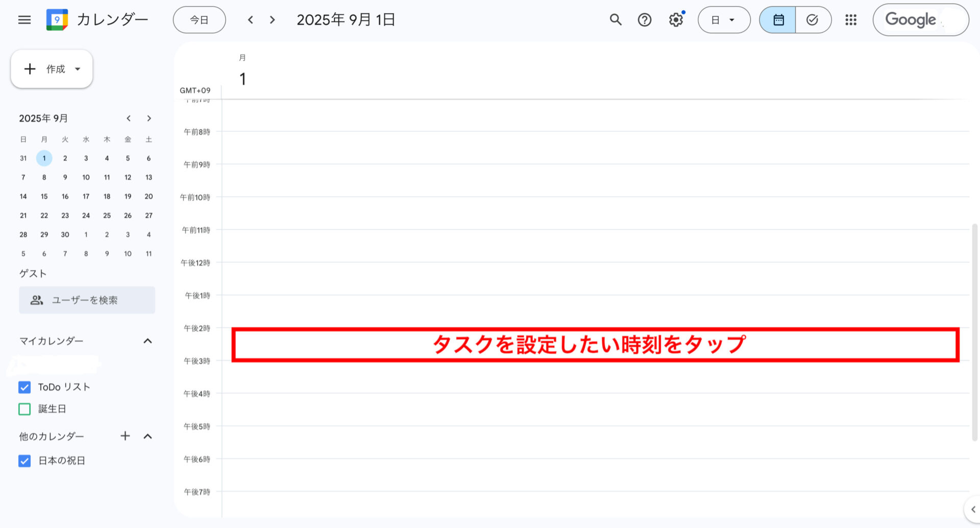Enable the 誕生日 calendar checkbox

pos(24,409)
